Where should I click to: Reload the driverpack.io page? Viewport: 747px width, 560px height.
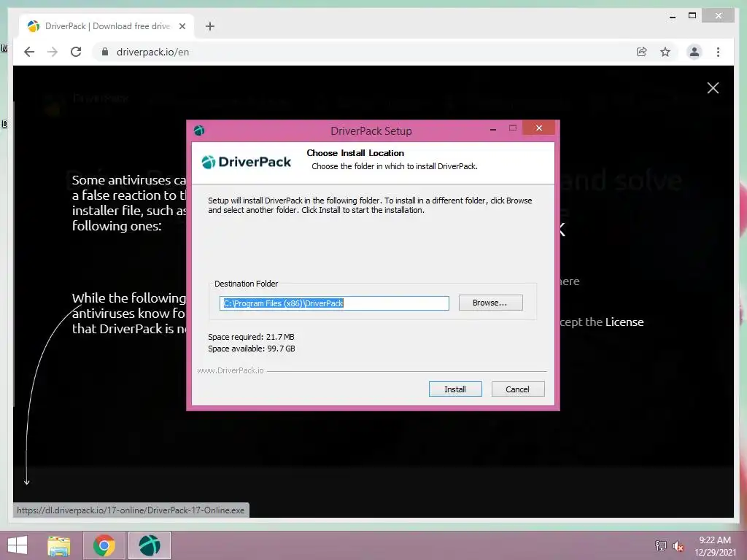tap(76, 52)
